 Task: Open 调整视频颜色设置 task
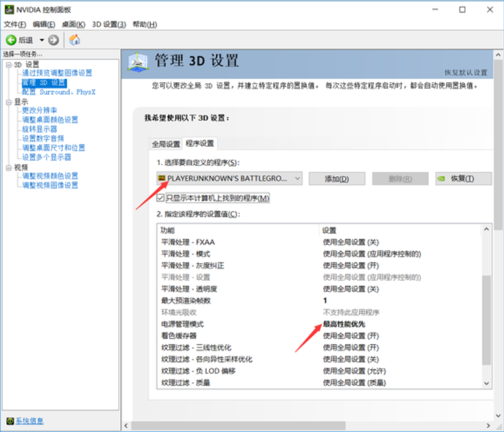[x=50, y=176]
